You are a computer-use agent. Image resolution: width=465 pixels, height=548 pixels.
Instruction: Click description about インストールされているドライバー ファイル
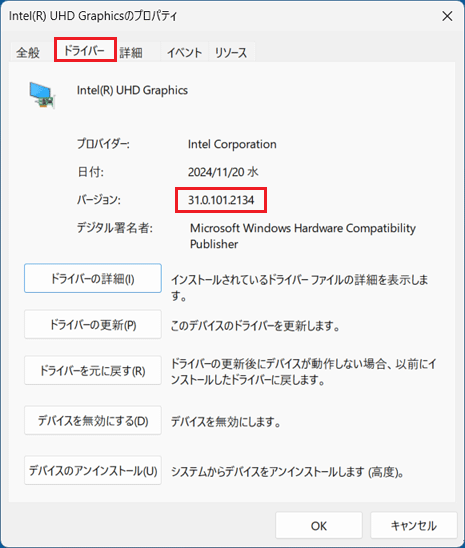(299, 288)
